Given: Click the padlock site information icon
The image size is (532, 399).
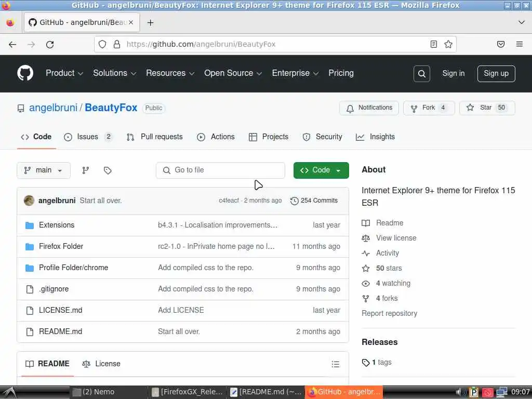Looking at the screenshot, I should pyautogui.click(x=117, y=44).
